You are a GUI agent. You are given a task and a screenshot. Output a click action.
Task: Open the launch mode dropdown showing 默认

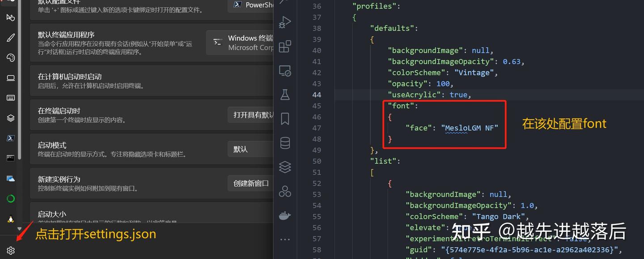pos(250,149)
